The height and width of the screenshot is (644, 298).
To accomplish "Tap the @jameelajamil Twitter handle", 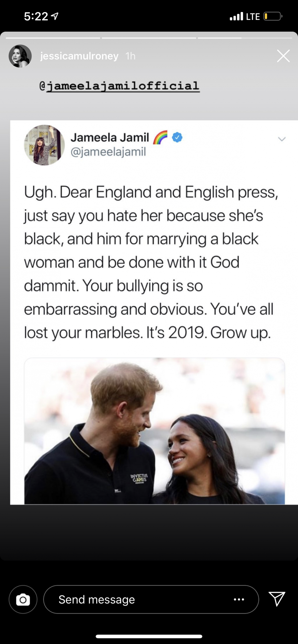I will [108, 152].
